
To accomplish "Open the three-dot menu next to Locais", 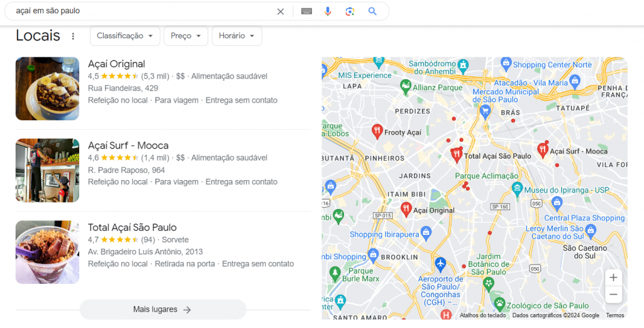I will coord(73,36).
